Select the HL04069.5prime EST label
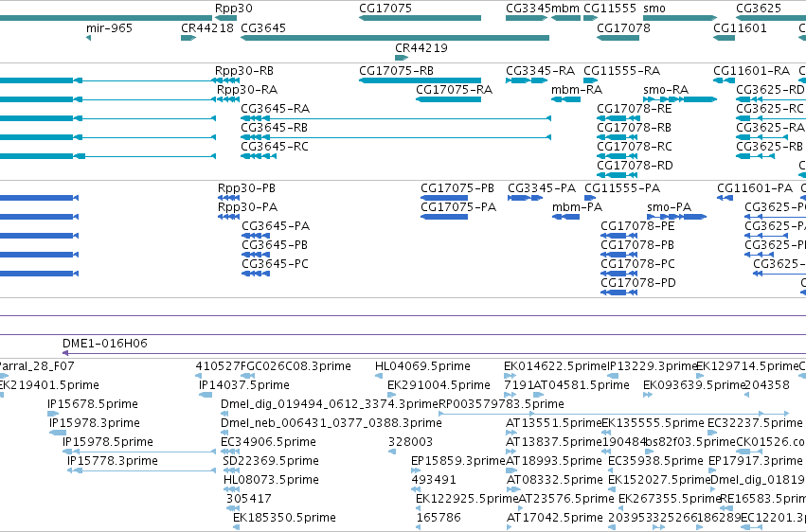 [422, 366]
